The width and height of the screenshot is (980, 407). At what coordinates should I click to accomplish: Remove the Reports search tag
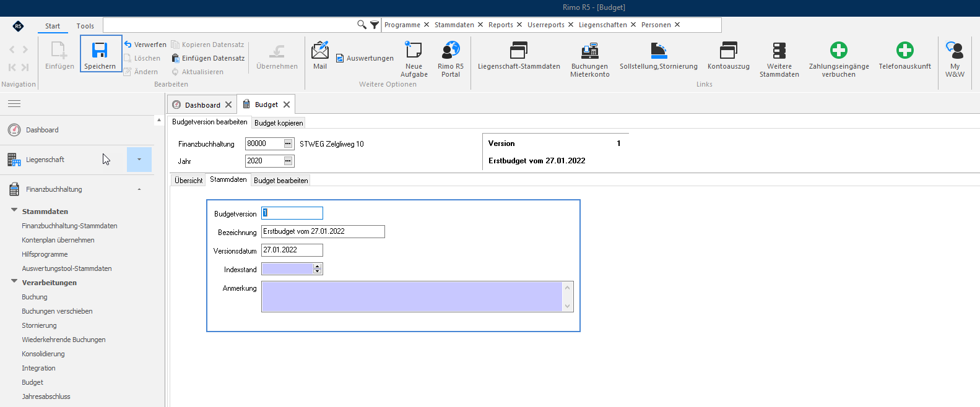click(519, 25)
